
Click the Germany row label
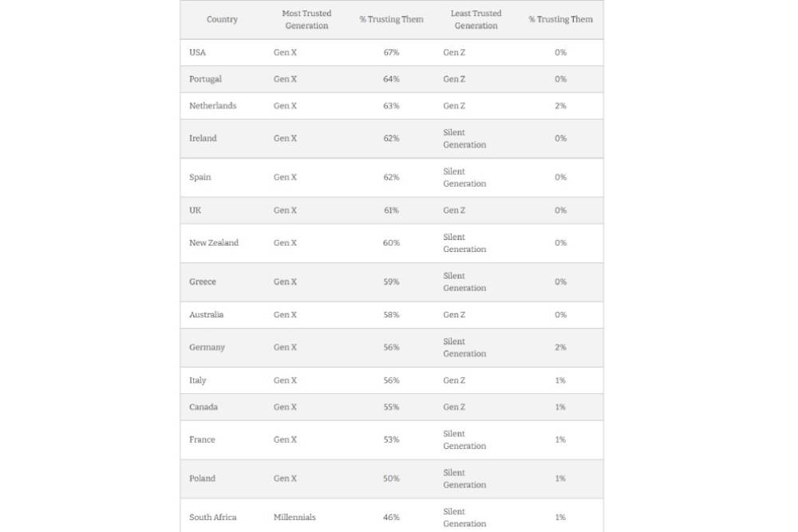(207, 348)
